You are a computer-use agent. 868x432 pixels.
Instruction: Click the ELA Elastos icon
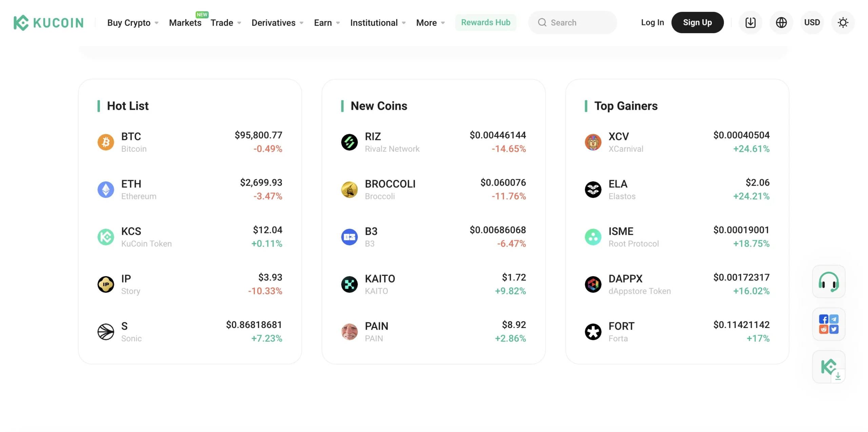point(593,189)
